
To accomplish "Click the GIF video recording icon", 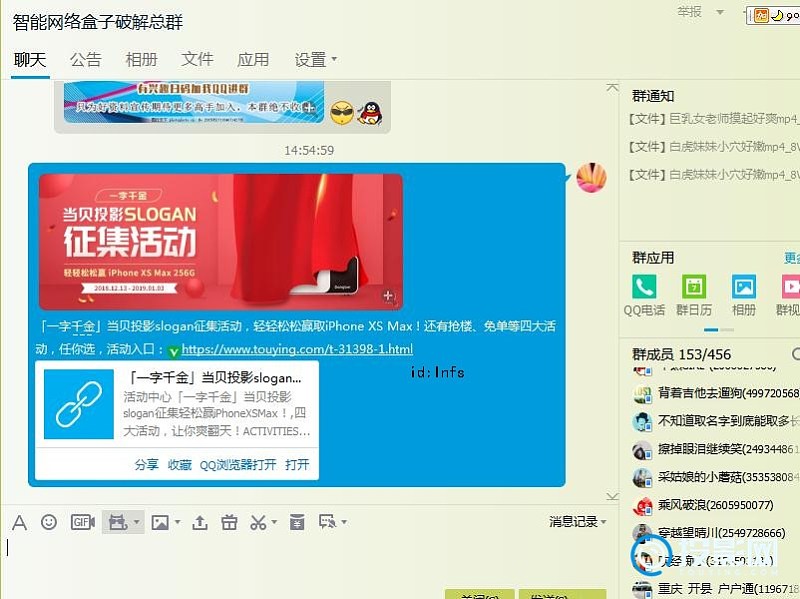I will (x=83, y=522).
